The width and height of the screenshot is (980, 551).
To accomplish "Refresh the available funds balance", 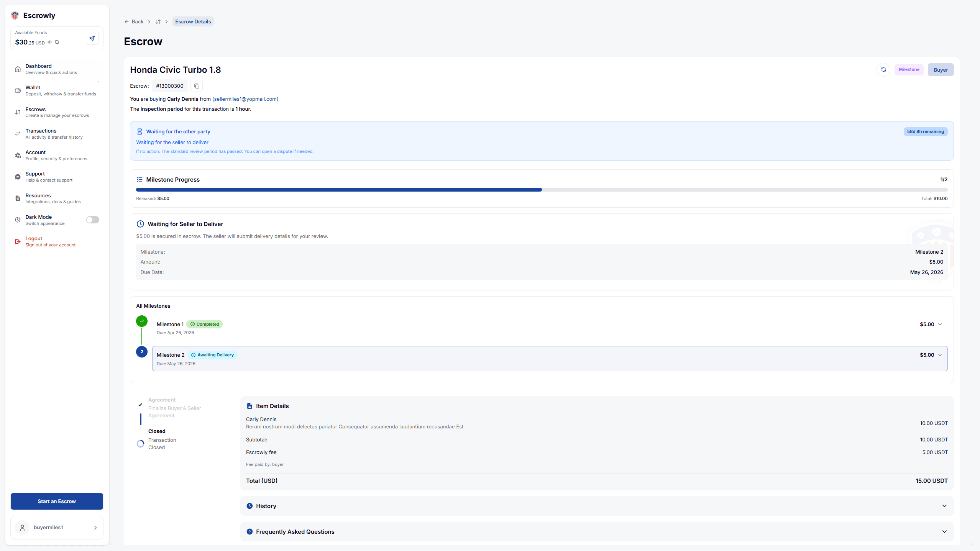I will pyautogui.click(x=57, y=42).
